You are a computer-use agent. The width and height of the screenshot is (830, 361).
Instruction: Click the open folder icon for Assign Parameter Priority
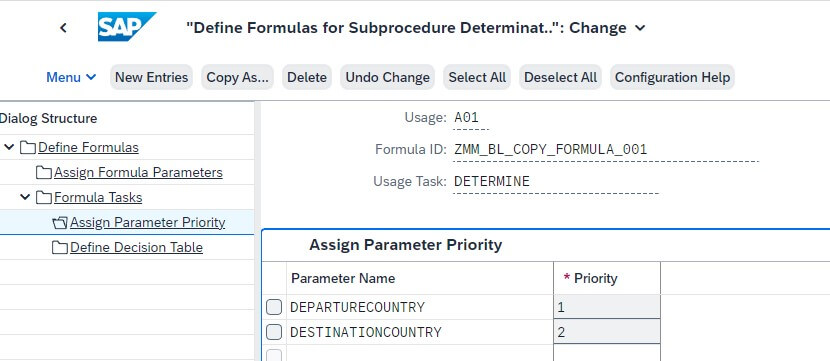[x=60, y=223]
